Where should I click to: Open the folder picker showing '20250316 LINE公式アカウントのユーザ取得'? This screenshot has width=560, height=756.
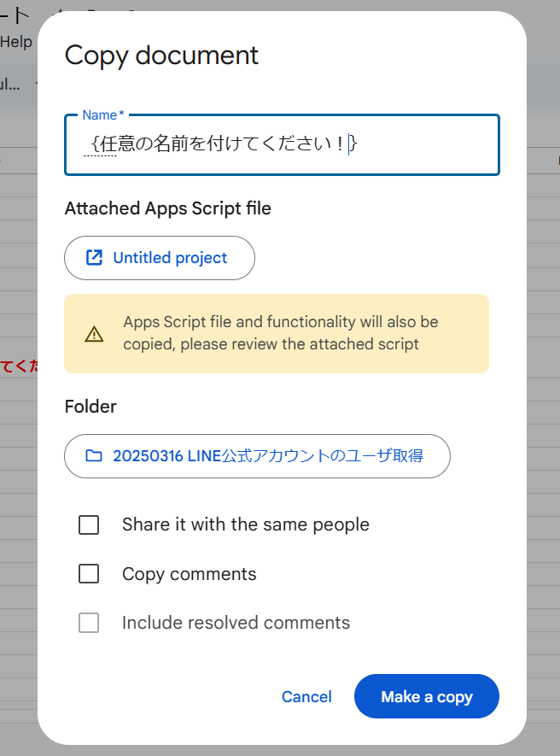(257, 456)
